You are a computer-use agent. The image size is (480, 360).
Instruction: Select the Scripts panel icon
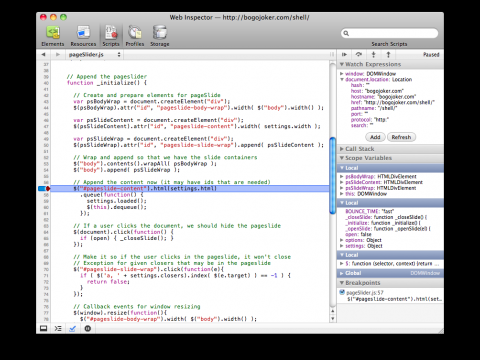[111, 36]
